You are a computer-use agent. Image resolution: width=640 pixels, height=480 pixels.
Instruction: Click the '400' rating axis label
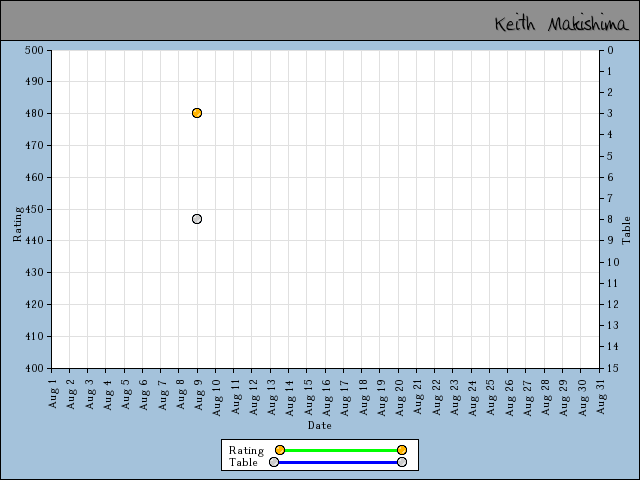point(34,368)
